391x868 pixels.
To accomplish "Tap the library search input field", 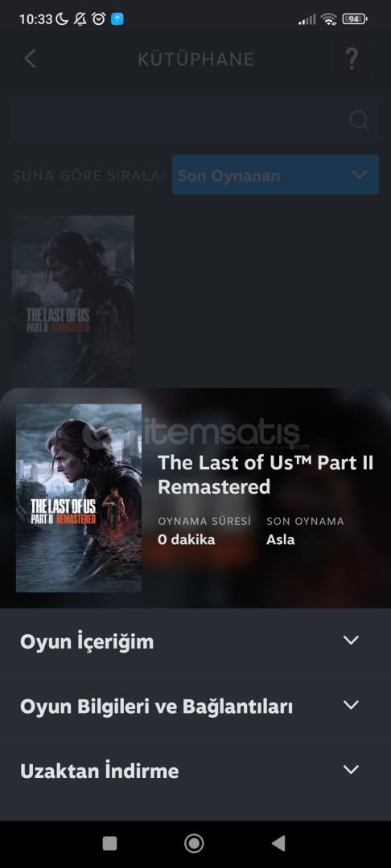I will tap(195, 120).
